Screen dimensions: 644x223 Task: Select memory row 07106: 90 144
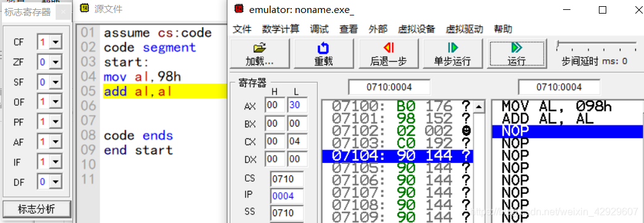pyautogui.click(x=397, y=181)
